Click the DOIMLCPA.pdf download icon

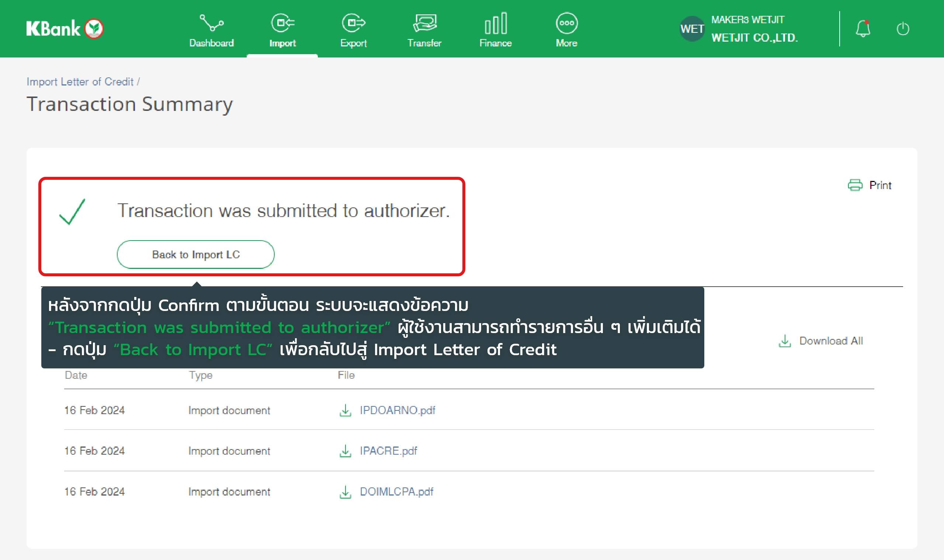(x=345, y=492)
